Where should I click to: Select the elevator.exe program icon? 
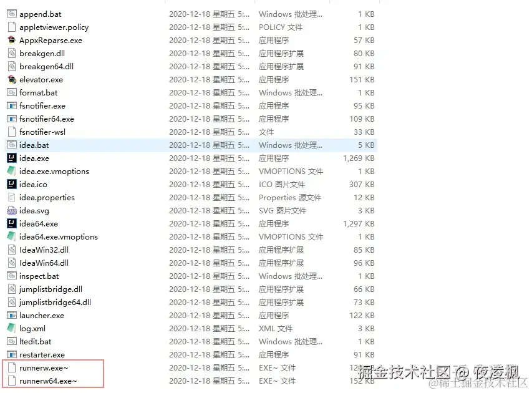[x=13, y=79]
